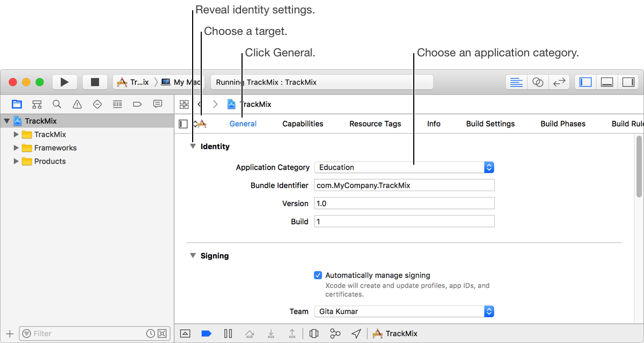
Task: Open the Test navigator
Action: tap(97, 104)
